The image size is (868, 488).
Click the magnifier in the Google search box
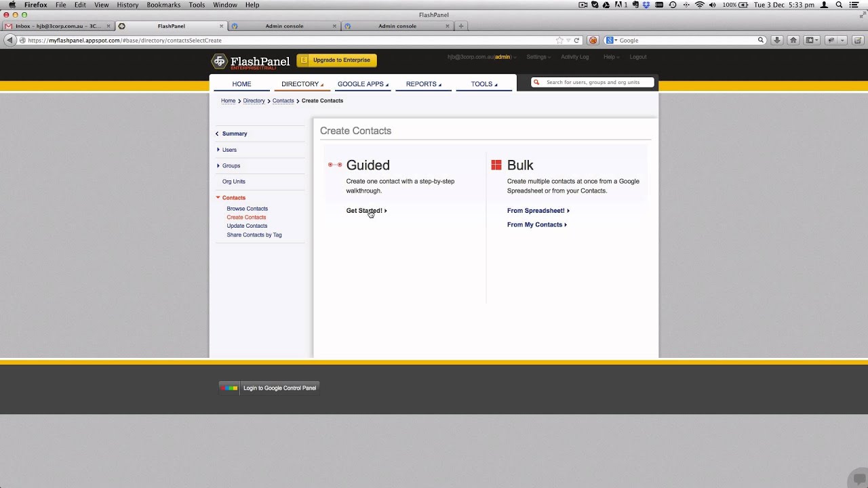(761, 40)
